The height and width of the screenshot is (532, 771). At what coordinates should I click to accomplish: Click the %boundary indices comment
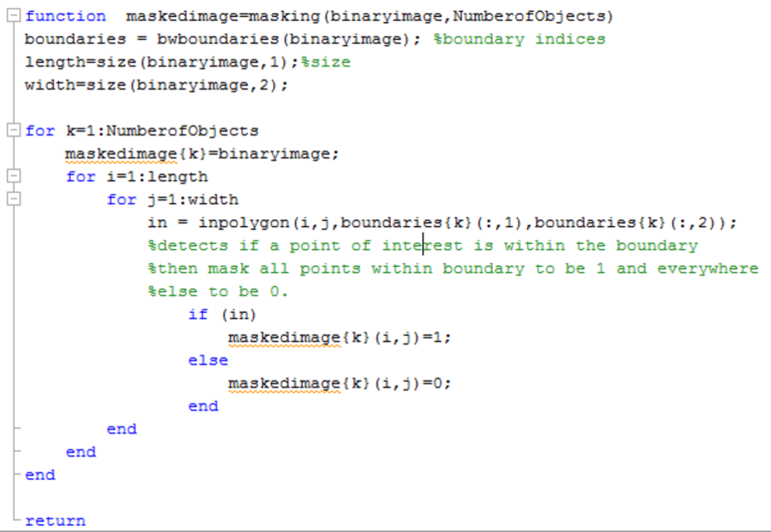point(520,38)
